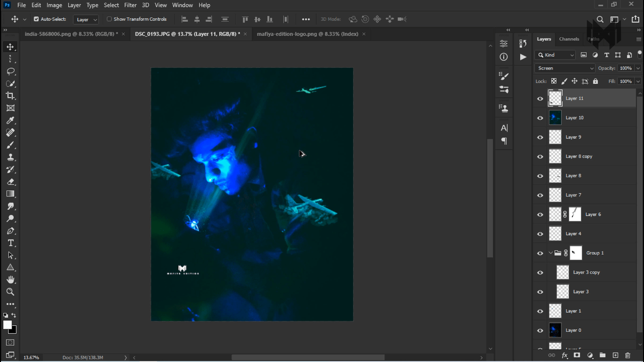
Task: Toggle visibility of Layer 6
Action: (x=540, y=214)
